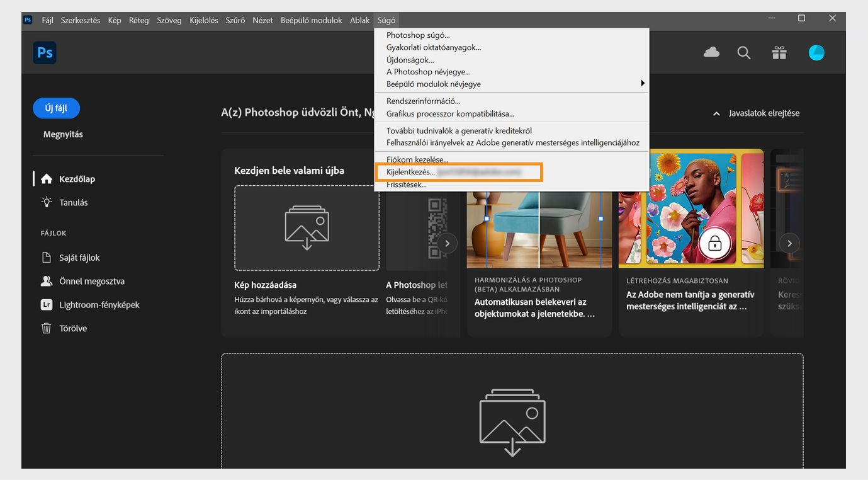
Task: Click the Tanulás lightbulb icon
Action: (x=46, y=202)
